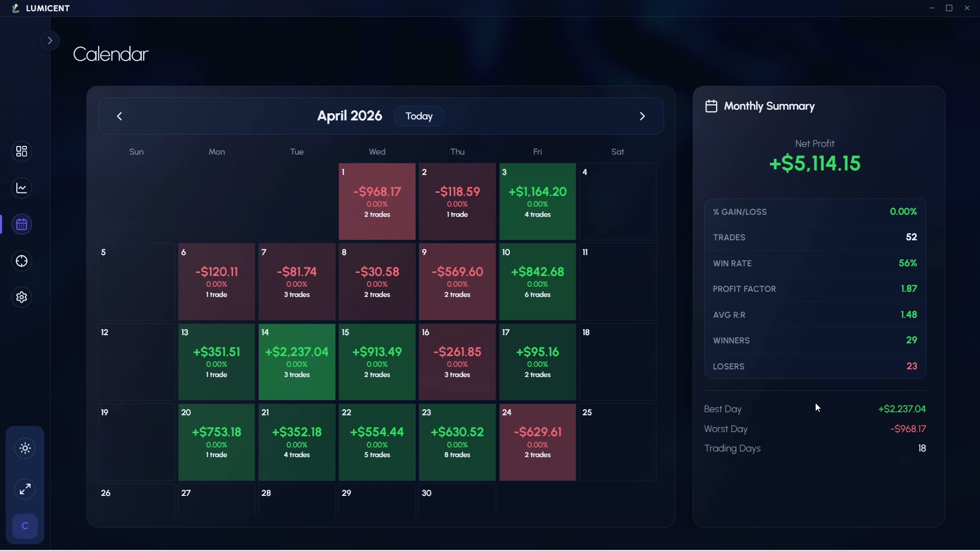Open April 3 cell with +$1,164.20
Screen dimensions: 980x551
point(537,202)
